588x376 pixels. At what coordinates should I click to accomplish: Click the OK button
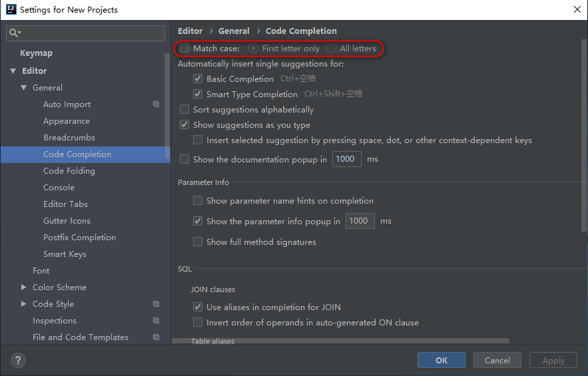tap(441, 360)
